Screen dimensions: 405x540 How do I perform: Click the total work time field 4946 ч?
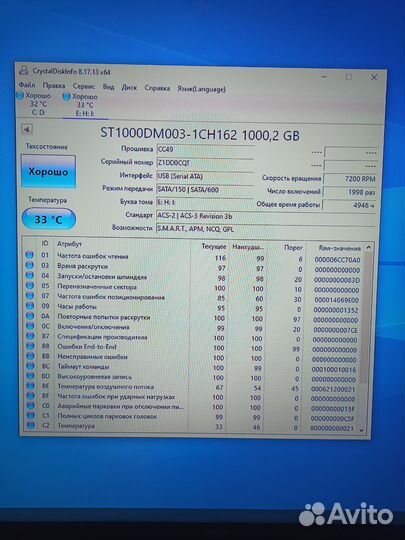click(x=349, y=205)
